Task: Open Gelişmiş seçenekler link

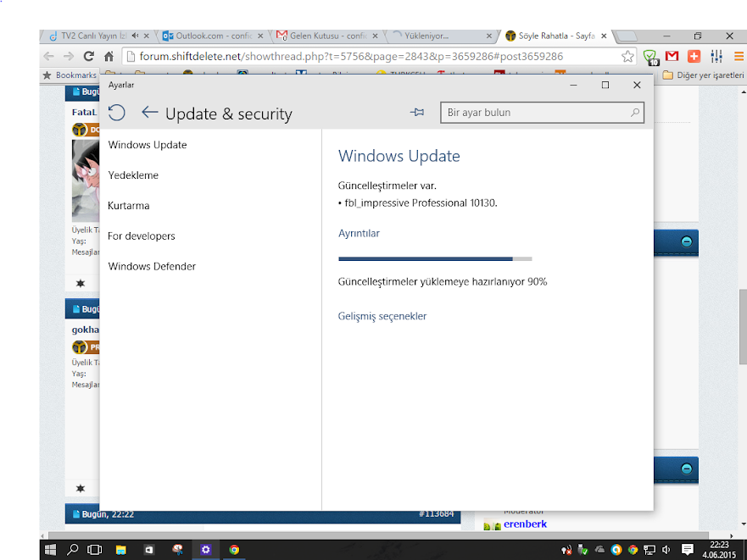Action: click(382, 316)
